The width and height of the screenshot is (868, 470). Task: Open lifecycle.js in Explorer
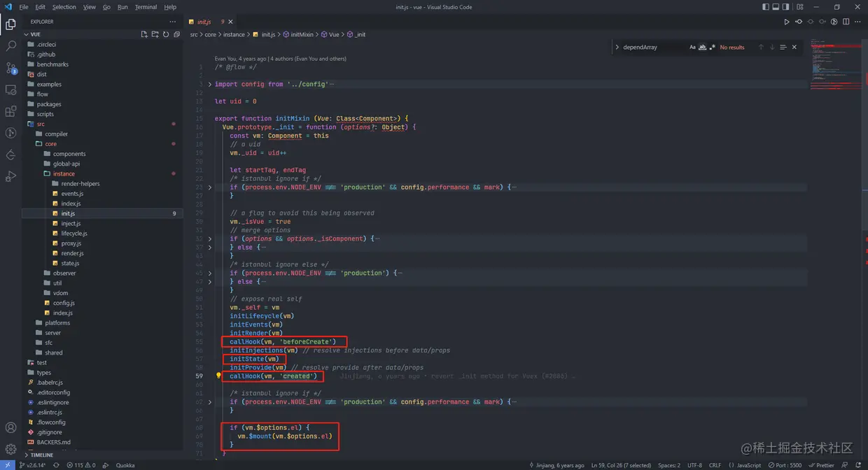pos(73,233)
